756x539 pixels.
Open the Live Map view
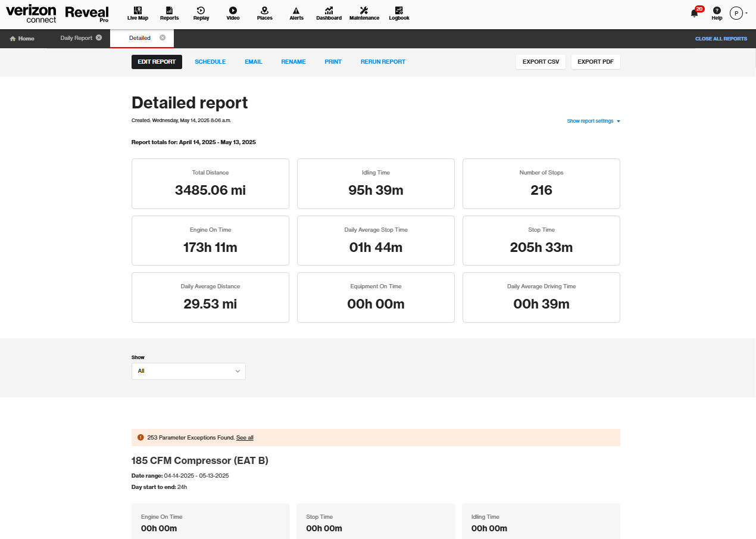click(x=138, y=13)
